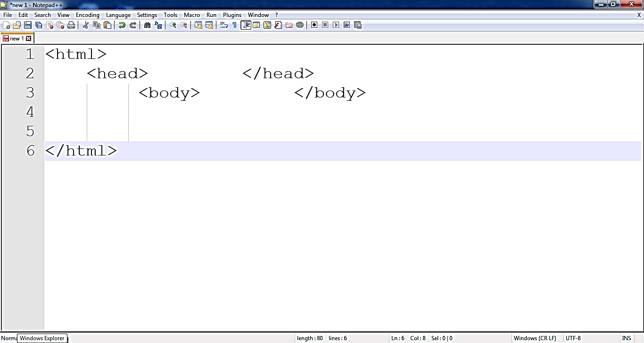
Task: Toggle Show All Characters pilcrow icon
Action: tap(235, 25)
